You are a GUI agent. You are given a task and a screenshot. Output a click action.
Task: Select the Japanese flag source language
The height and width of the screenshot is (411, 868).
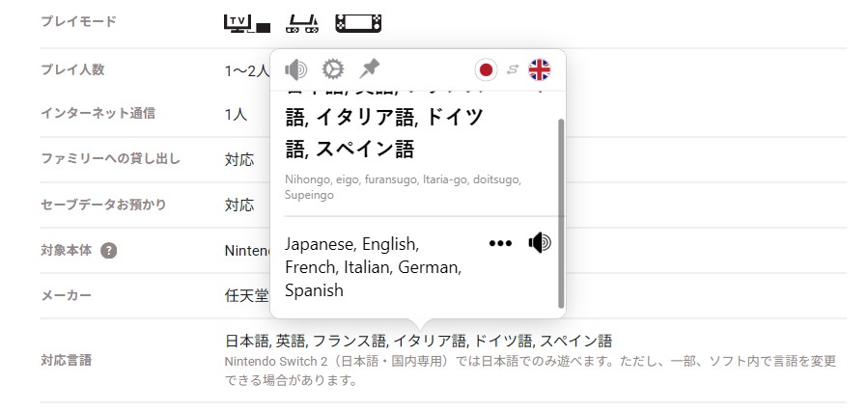point(486,69)
